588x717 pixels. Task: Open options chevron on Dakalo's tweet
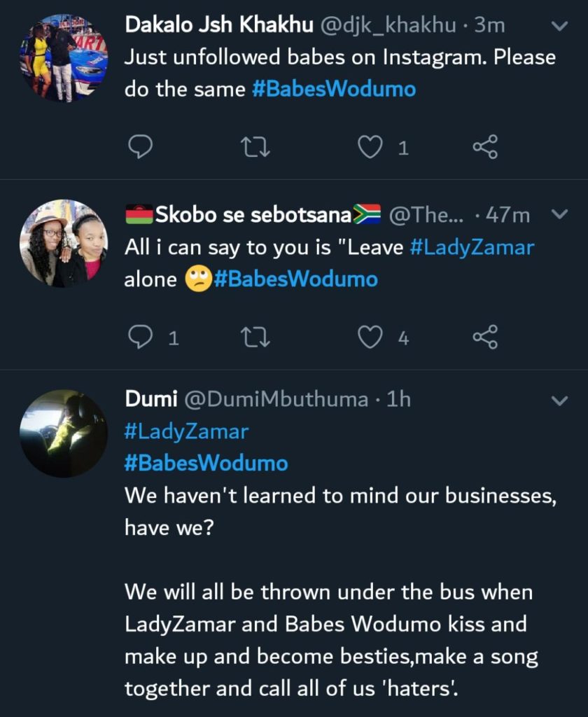point(559,27)
